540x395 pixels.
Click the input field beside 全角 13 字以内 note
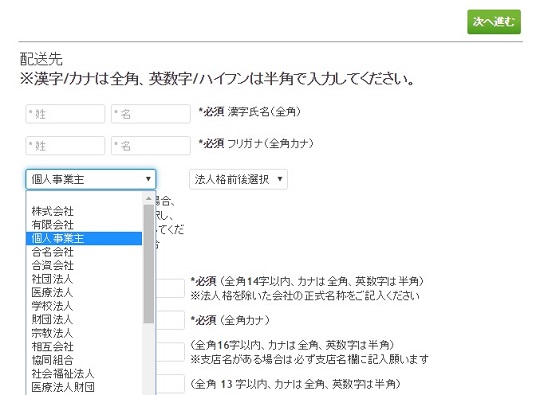[x=170, y=384]
